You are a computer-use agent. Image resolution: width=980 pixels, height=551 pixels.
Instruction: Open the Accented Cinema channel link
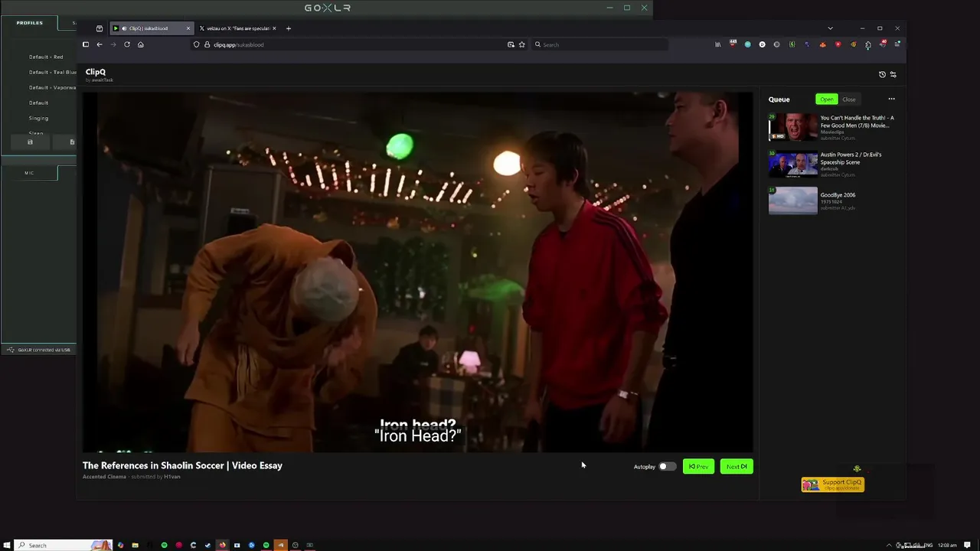coord(104,477)
